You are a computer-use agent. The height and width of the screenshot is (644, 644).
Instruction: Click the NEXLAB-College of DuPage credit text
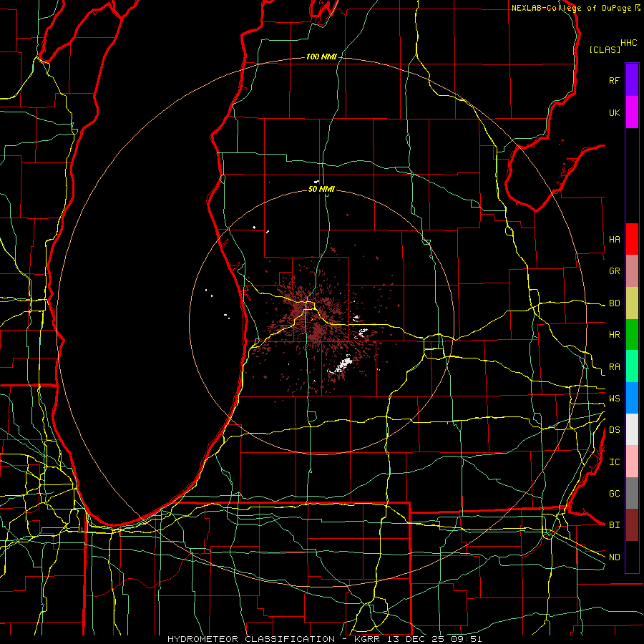[571, 8]
